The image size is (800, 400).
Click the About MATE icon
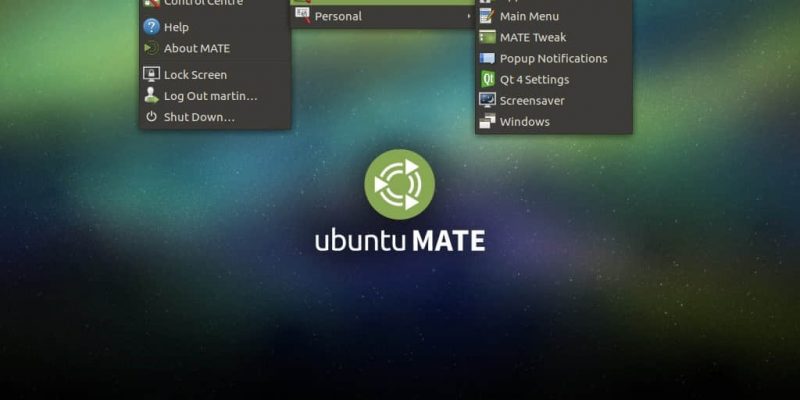(151, 48)
